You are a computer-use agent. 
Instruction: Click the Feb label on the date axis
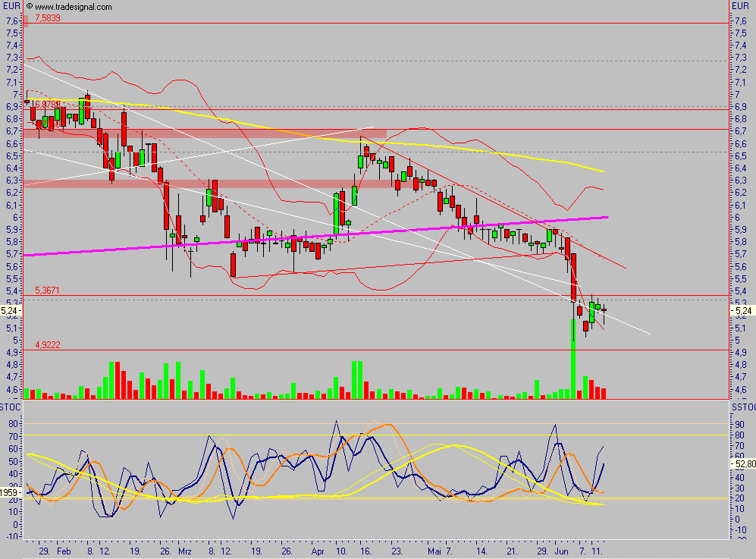coord(65,551)
